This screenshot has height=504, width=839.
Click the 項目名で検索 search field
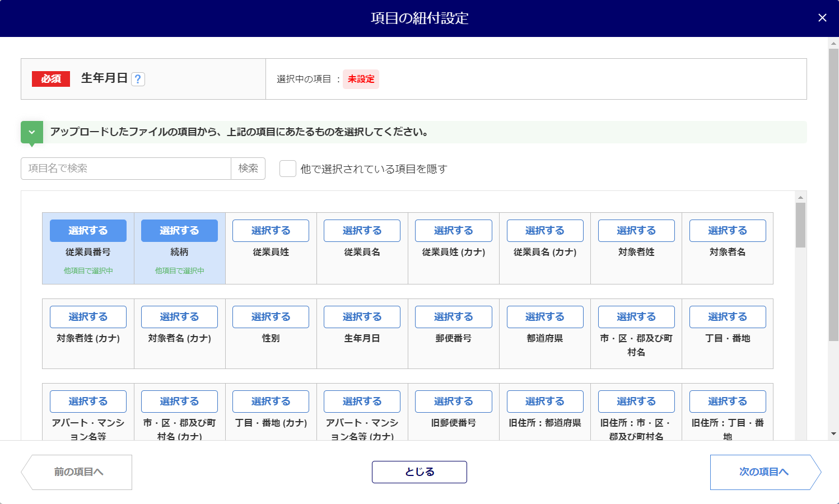[126, 169]
